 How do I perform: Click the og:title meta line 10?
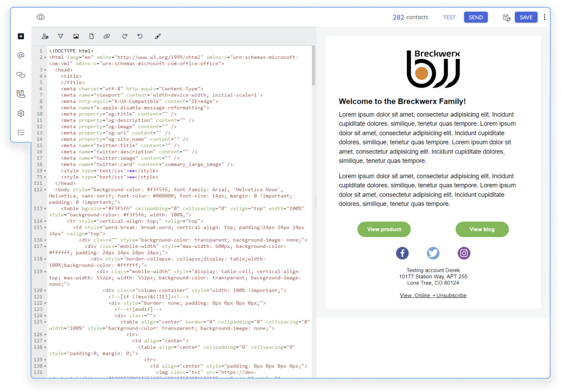click(119, 114)
